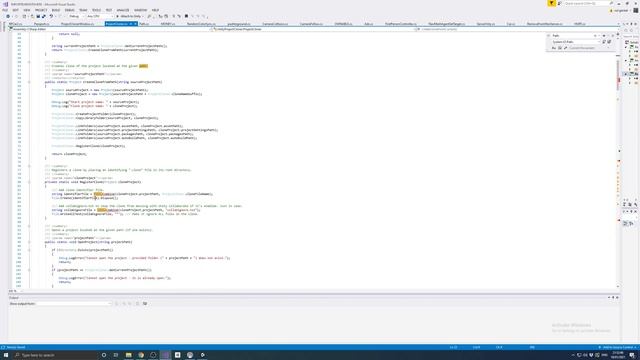This screenshot has width=640, height=360.
Task: Toggle replace mode expander in find widget
Action: 549,36
